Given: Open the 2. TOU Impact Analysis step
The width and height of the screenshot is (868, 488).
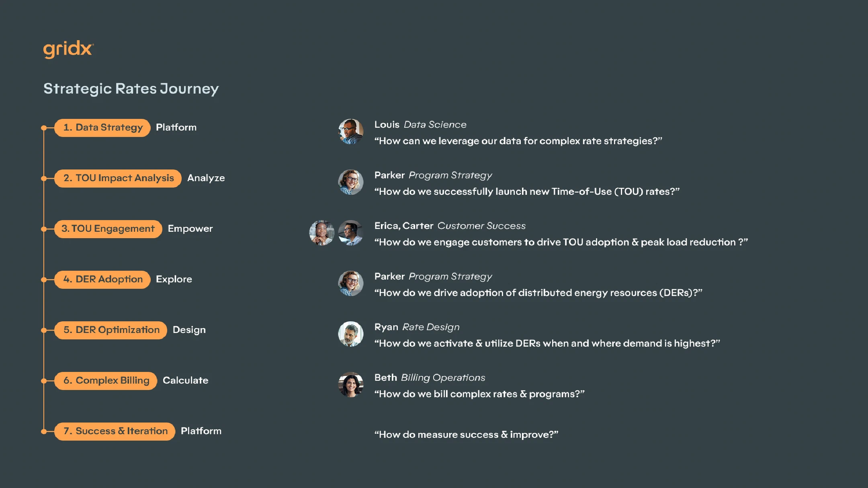Looking at the screenshot, I should (118, 178).
